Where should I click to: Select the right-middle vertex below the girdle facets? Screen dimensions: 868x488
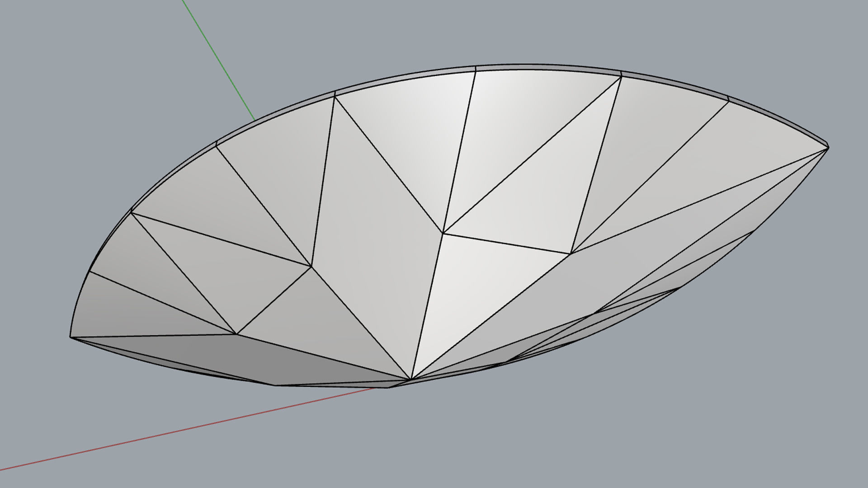tap(571, 253)
